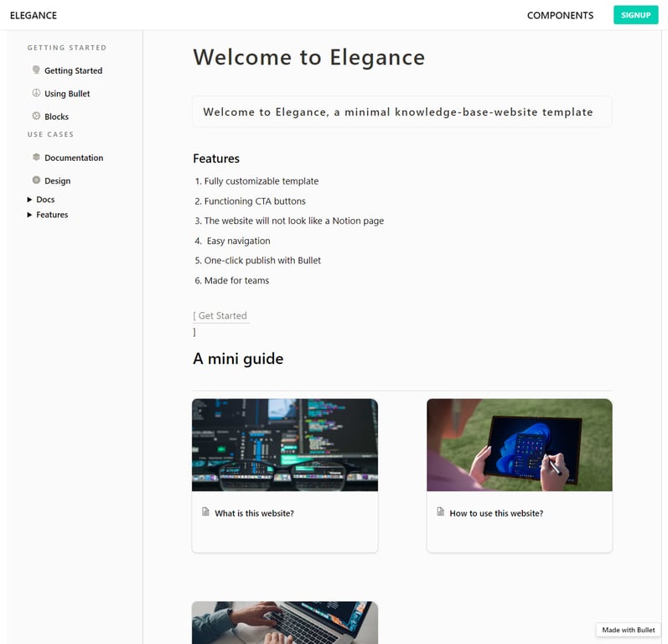Viewport: 668px width, 644px height.
Task: Open the Components menu item
Action: 560,15
